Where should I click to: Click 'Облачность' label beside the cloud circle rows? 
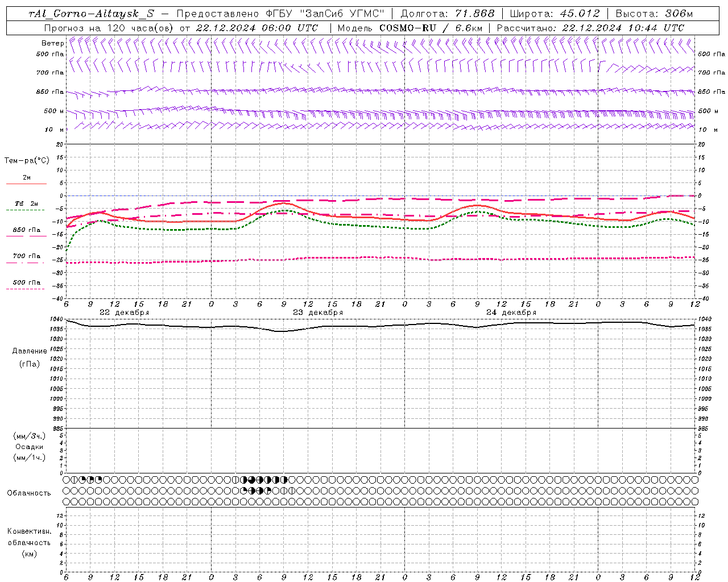(x=29, y=493)
